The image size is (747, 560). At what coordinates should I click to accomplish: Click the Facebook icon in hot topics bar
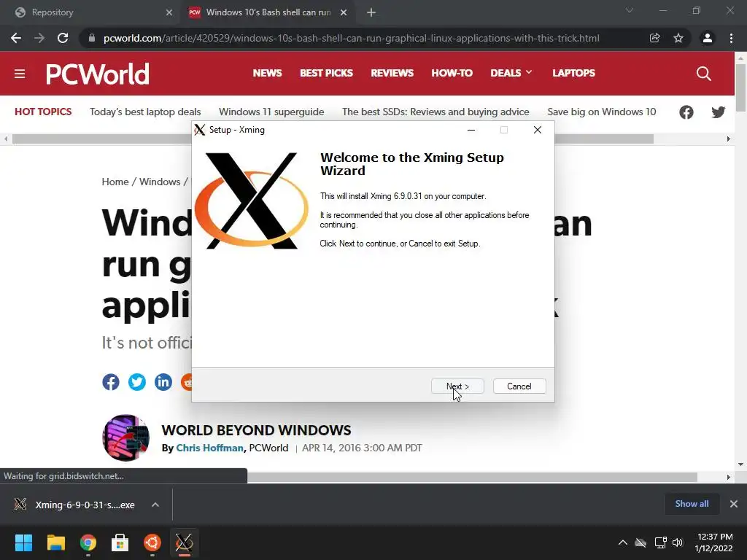tap(686, 112)
